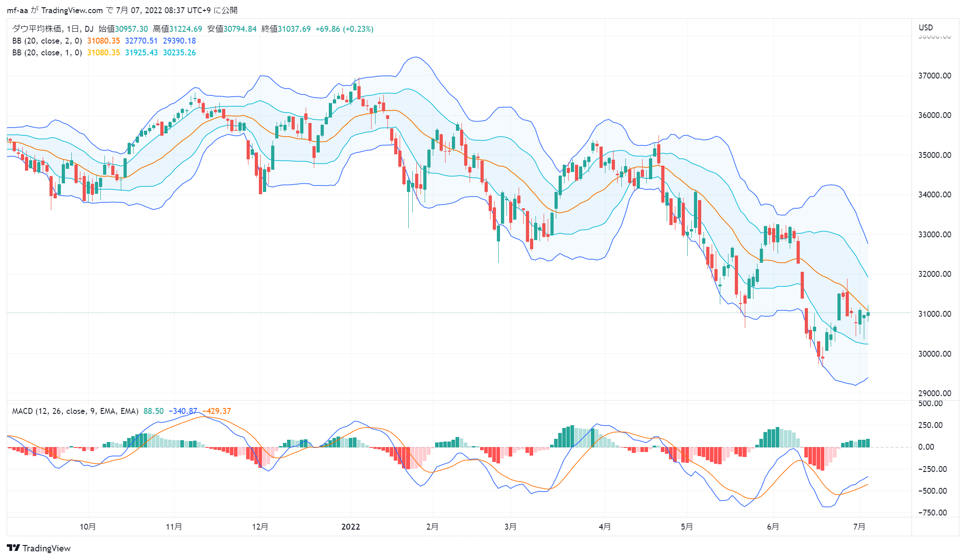Select the BB (20, close, 1, 0) legend
This screenshot has height=560, width=966.
pyautogui.click(x=47, y=53)
